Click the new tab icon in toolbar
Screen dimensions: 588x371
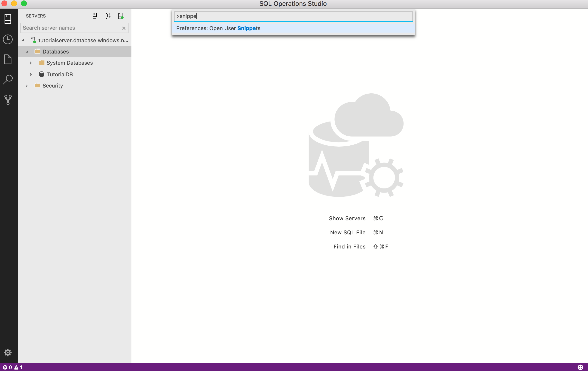(94, 16)
